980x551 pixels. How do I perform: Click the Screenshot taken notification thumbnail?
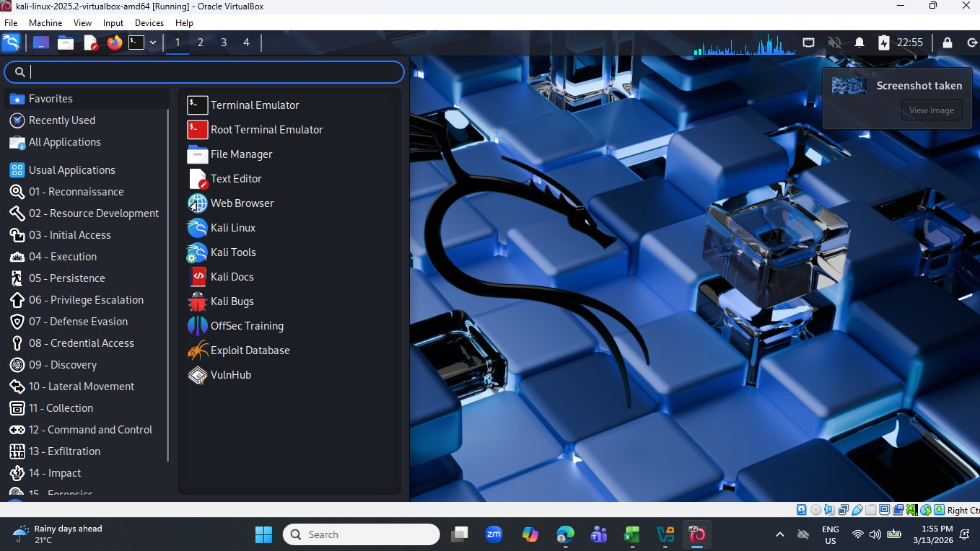tap(849, 86)
